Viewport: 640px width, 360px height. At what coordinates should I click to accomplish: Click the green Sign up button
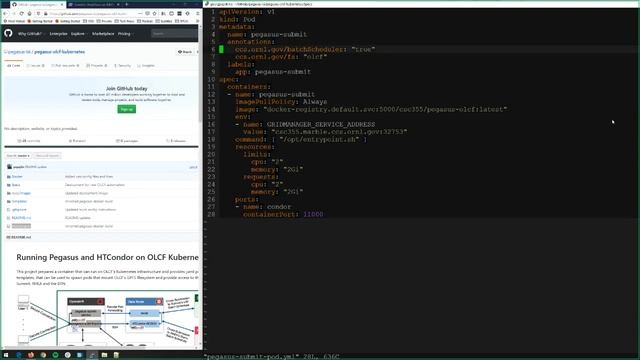click(127, 109)
